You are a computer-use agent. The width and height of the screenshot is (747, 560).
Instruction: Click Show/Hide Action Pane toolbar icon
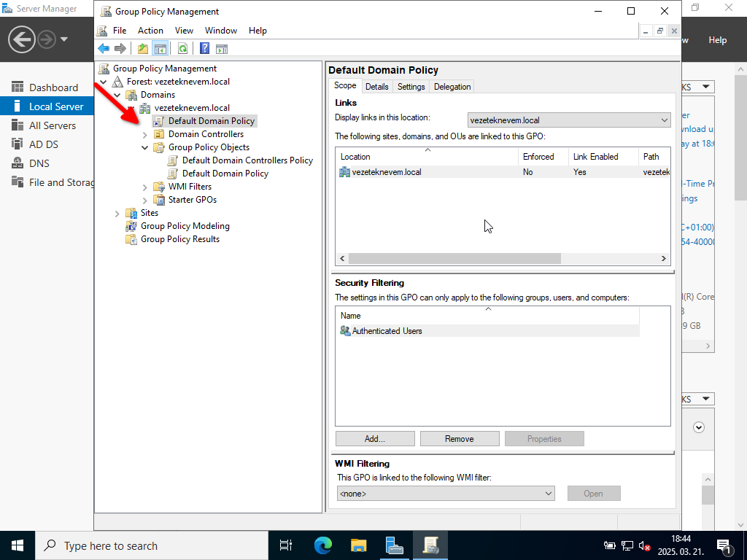click(222, 49)
